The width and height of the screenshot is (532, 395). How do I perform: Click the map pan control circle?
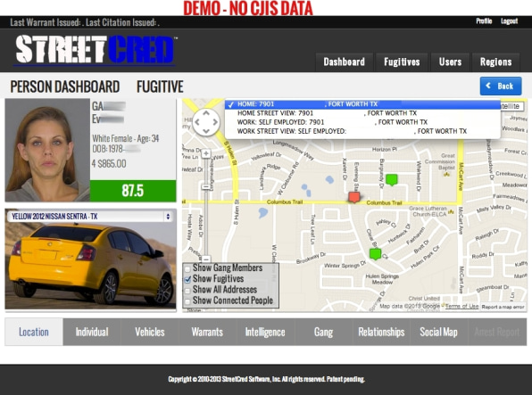[x=206, y=122]
